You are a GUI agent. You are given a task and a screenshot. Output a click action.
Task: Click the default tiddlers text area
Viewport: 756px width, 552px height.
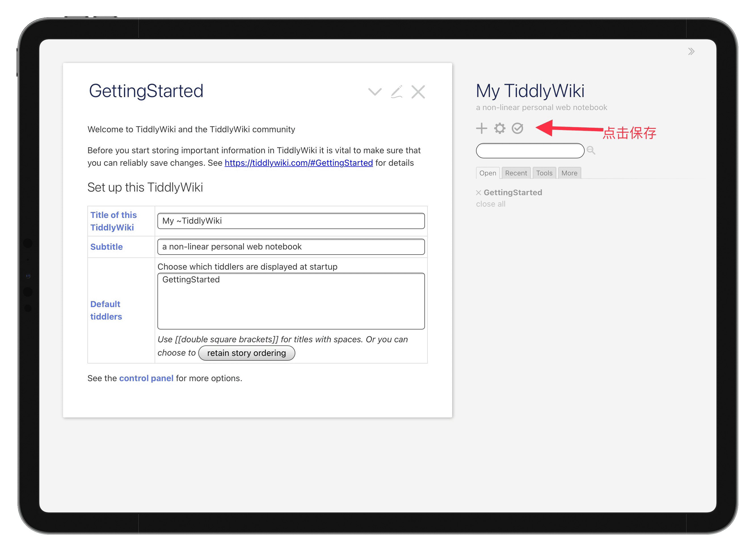[x=291, y=301]
